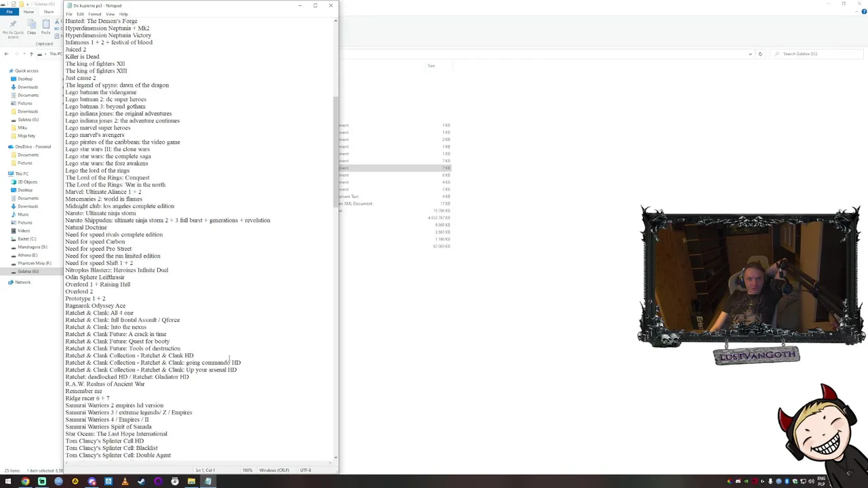Screen dimensions: 868x488
Task: Select highlighted Galatea (G:) drive under This PC
Action: [x=28, y=271]
